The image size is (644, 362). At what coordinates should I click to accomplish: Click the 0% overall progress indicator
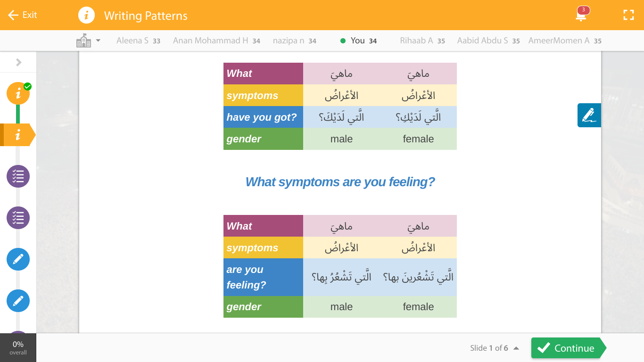(18, 348)
